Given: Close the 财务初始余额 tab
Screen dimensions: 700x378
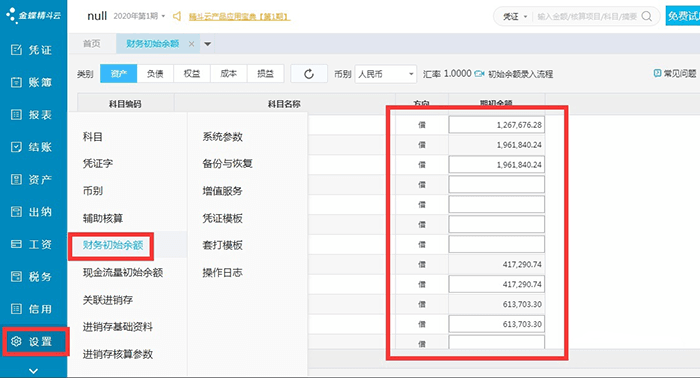Looking at the screenshot, I should click(x=192, y=44).
